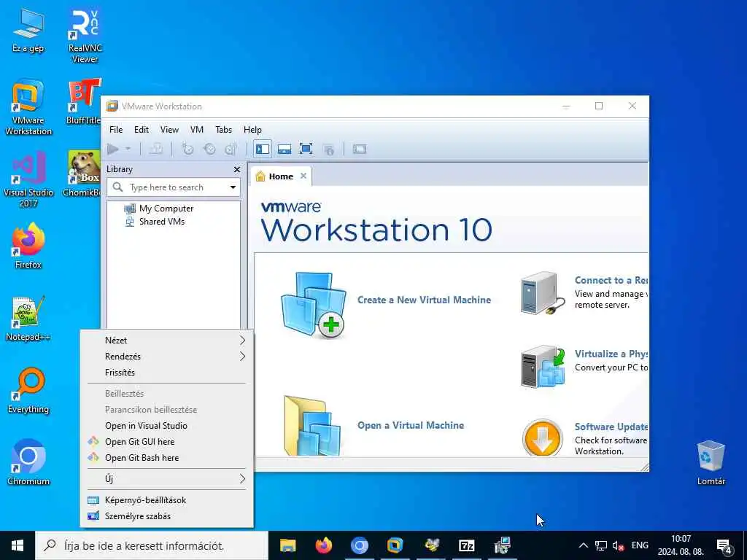Choose Open Git Bash here

click(167, 458)
